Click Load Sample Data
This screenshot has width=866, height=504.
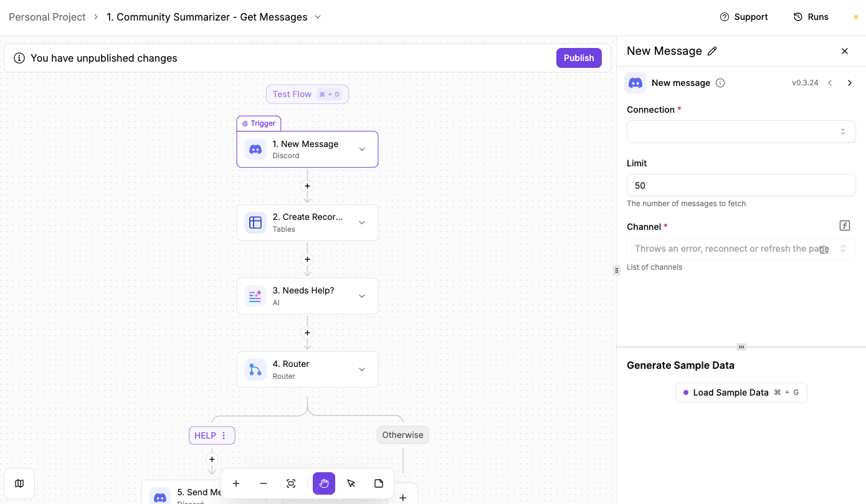(741, 392)
